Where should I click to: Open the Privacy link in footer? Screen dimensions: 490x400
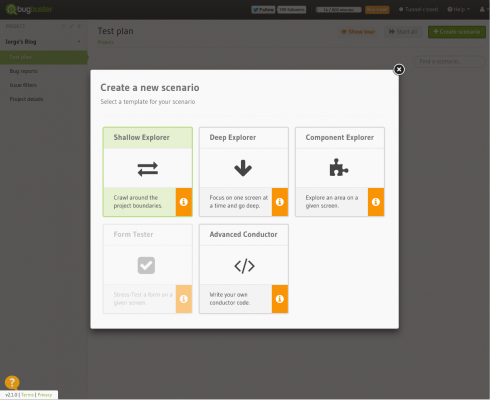45,395
